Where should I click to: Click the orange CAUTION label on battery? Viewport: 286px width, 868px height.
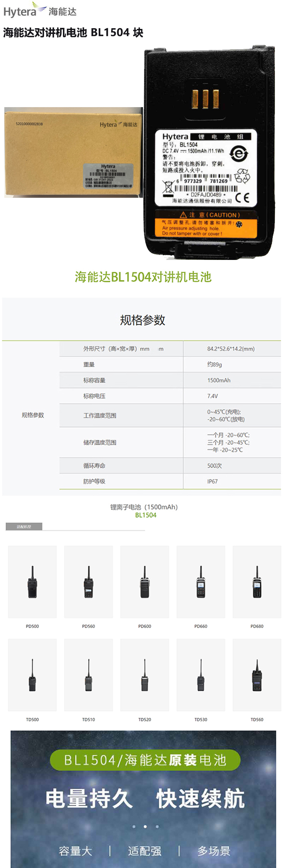(x=206, y=224)
